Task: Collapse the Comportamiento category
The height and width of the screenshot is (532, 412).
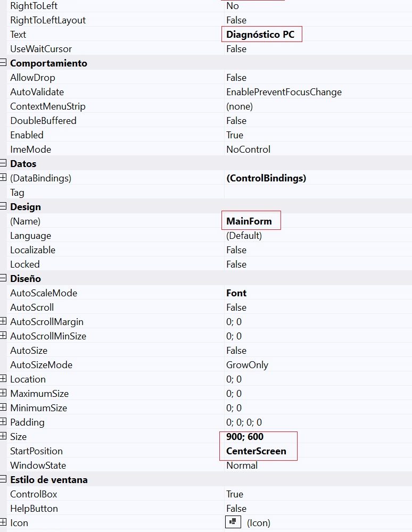Action: point(3,63)
